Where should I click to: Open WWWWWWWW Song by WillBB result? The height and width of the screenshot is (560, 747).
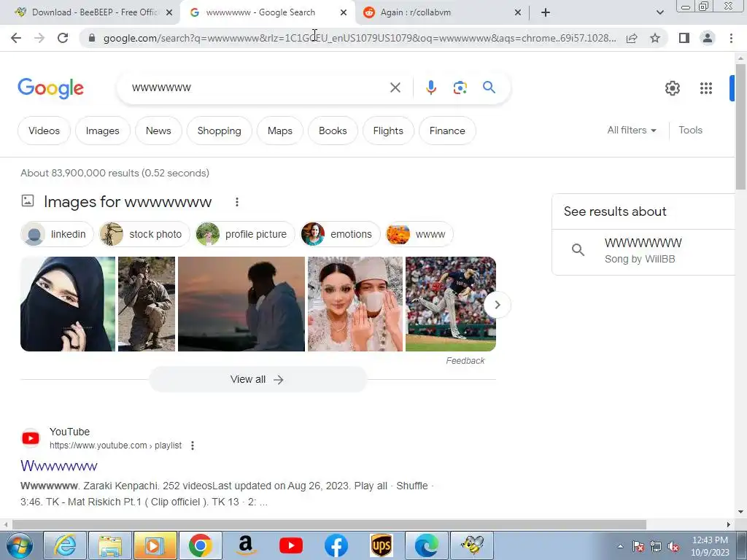click(x=643, y=251)
